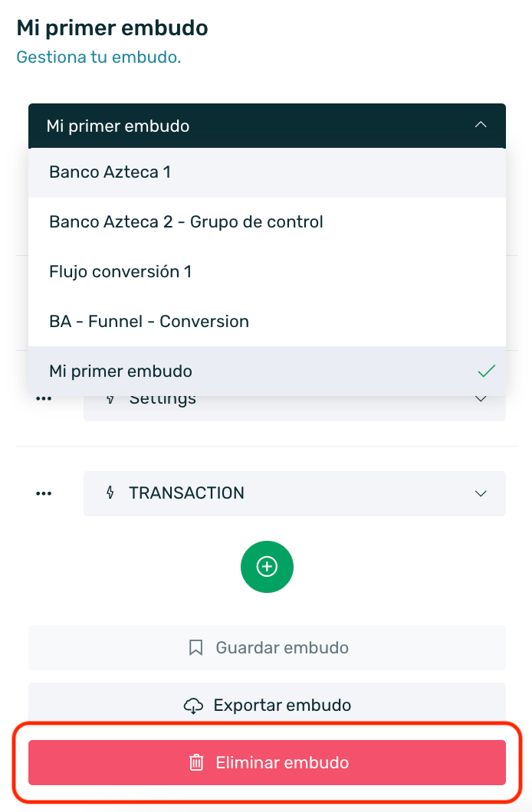Click the green checkmark on Mi primer embudo
Viewport: 532px width, 812px height.
[487, 371]
